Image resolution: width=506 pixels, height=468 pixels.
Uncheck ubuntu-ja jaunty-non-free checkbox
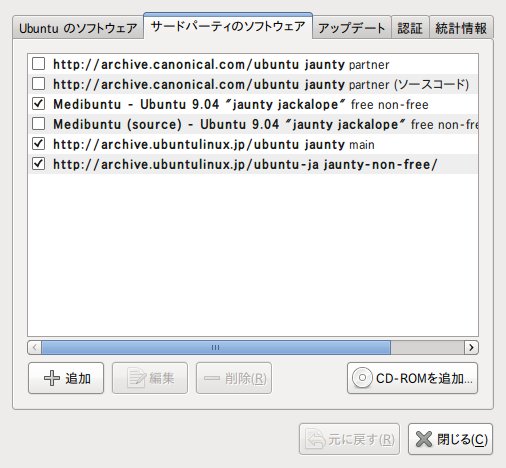click(x=39, y=164)
